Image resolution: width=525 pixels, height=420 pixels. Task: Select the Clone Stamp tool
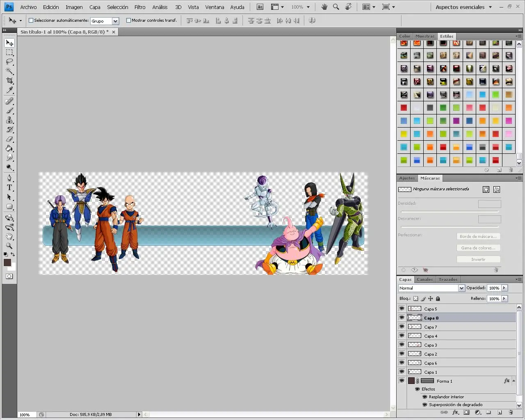point(9,120)
